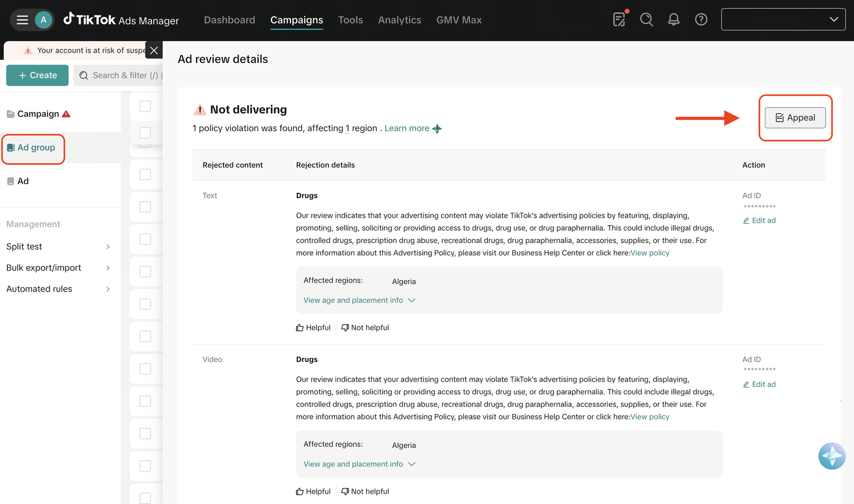Screen dimensions: 854x504
Task: Click the sparkle icon next to Learn more
Action: (x=437, y=129)
